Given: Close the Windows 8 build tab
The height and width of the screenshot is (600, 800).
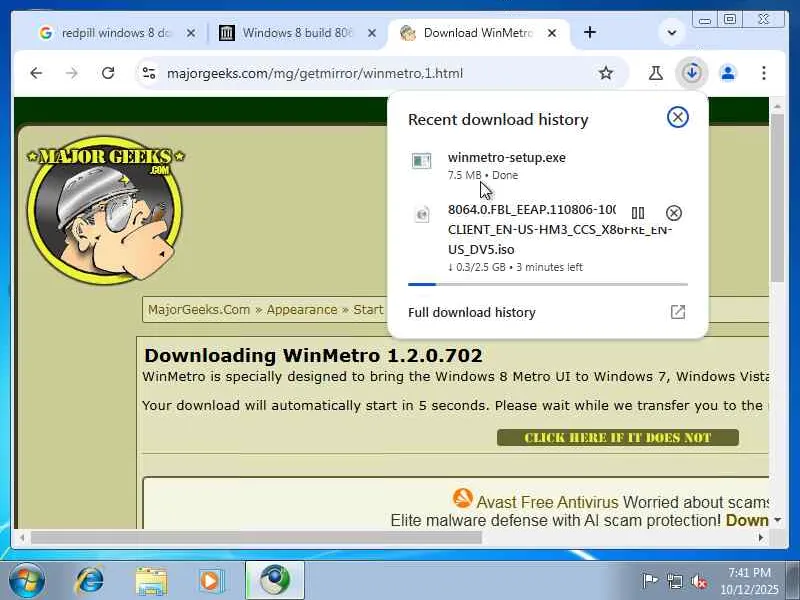Looking at the screenshot, I should 372,33.
